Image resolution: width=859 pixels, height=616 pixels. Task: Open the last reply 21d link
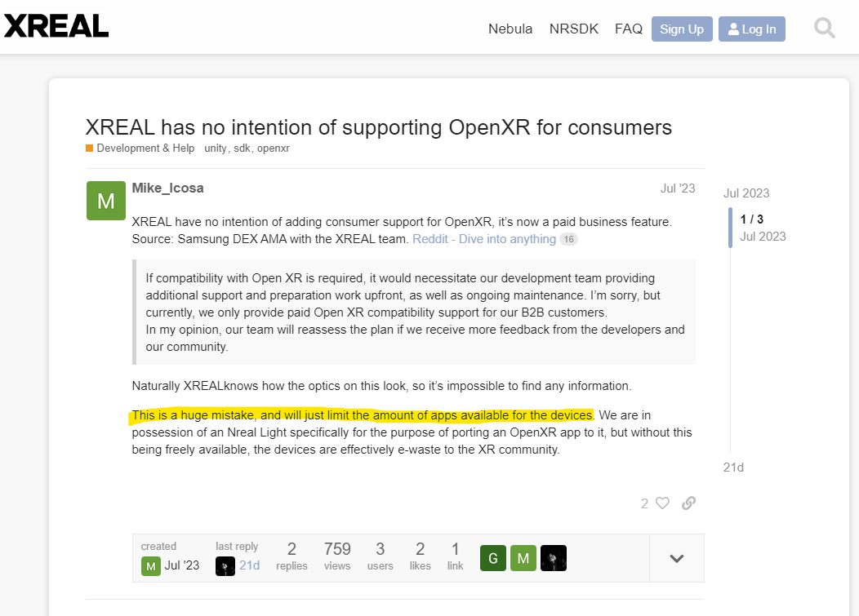click(x=249, y=565)
